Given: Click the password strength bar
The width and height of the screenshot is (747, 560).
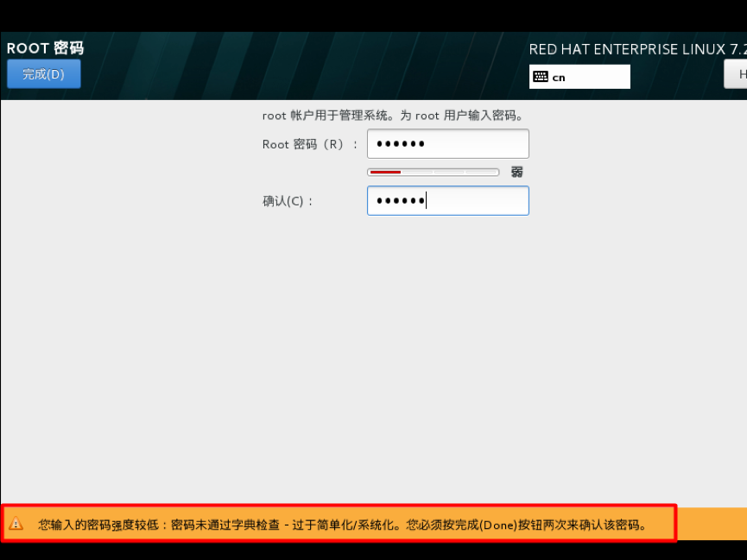Looking at the screenshot, I should coord(433,172).
